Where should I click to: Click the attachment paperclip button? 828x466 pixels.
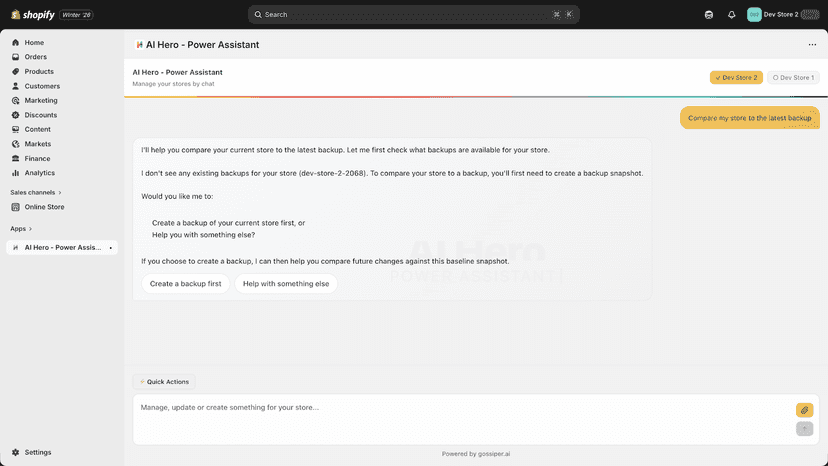coord(804,410)
